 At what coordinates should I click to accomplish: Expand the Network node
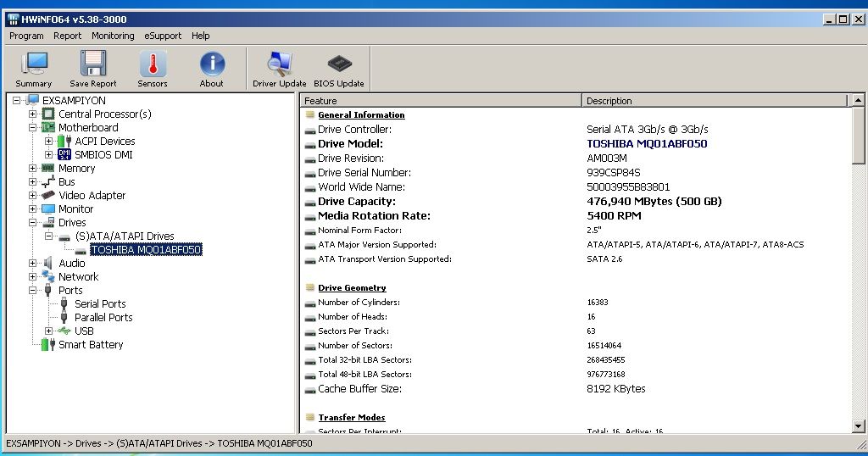pos(33,276)
